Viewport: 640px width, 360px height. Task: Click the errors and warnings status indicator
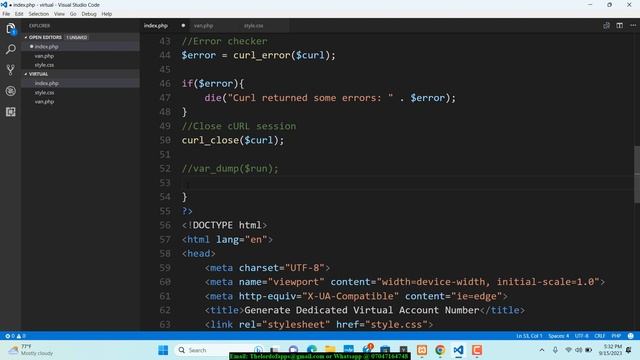(15, 336)
